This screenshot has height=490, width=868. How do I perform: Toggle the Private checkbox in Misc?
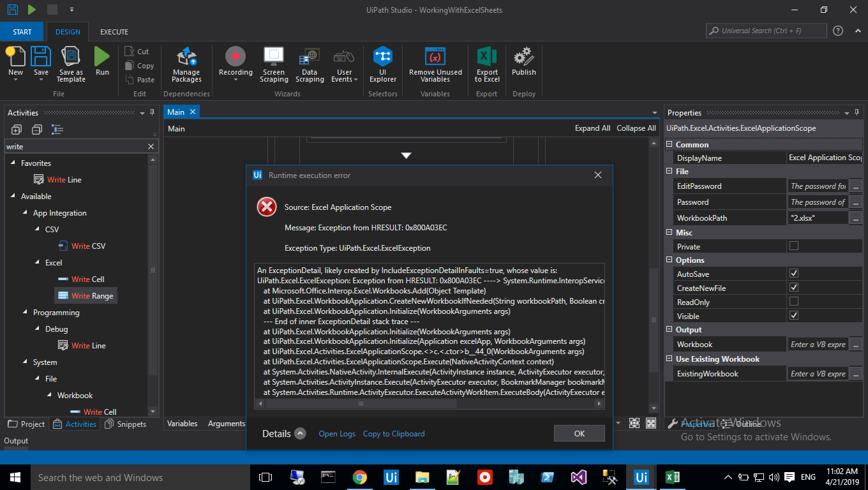point(794,246)
